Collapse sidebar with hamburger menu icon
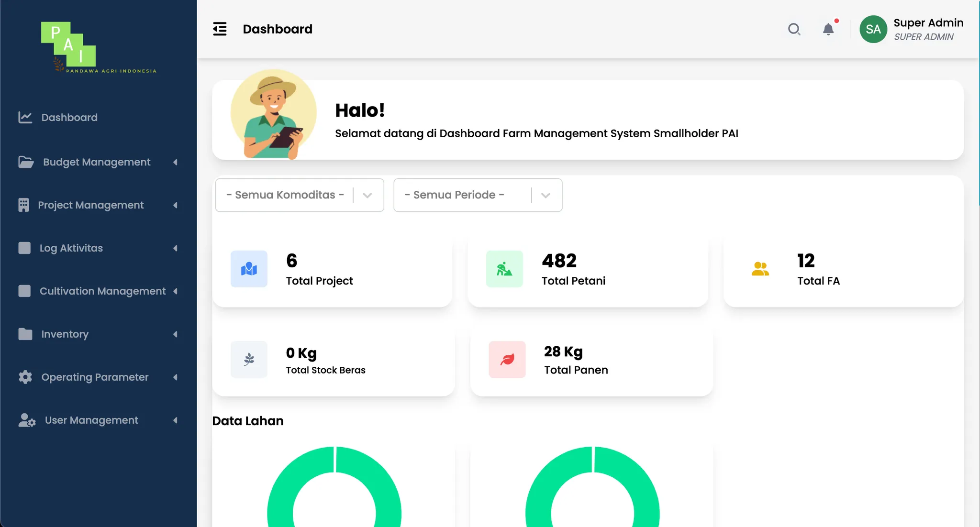This screenshot has width=980, height=527. point(220,29)
